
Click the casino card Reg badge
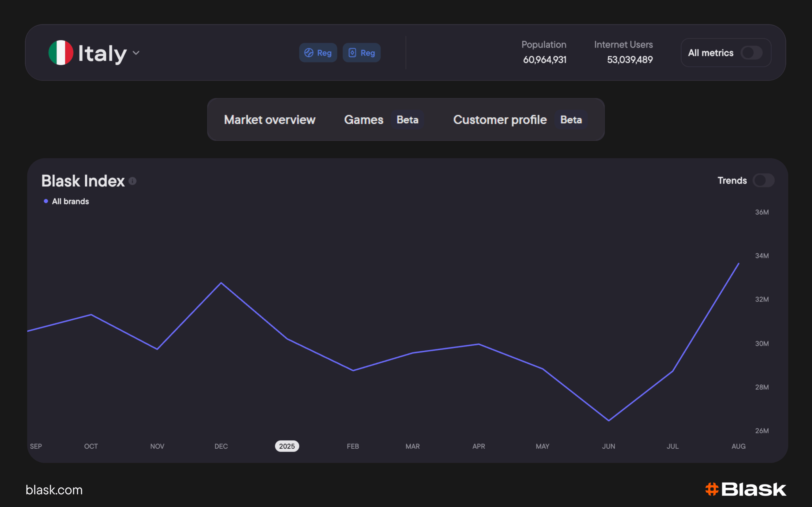point(361,53)
